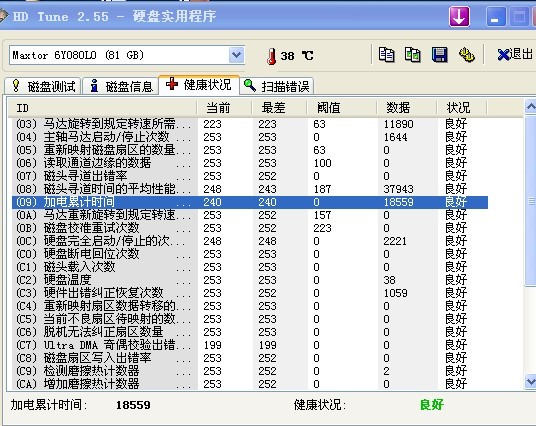This screenshot has width=536, height=426.
Task: Click the thermometer temperature icon
Action: [272, 56]
